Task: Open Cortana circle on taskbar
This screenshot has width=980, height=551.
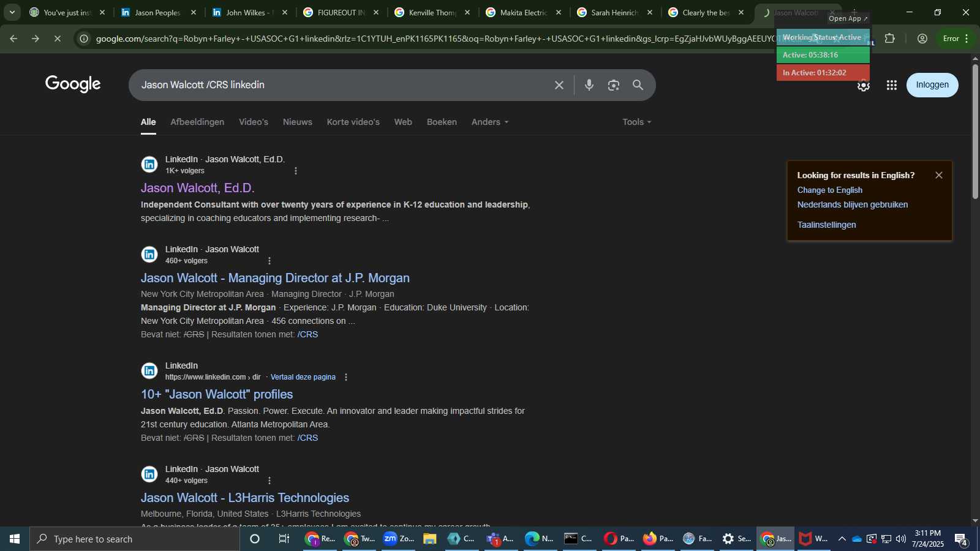Action: pos(255,539)
